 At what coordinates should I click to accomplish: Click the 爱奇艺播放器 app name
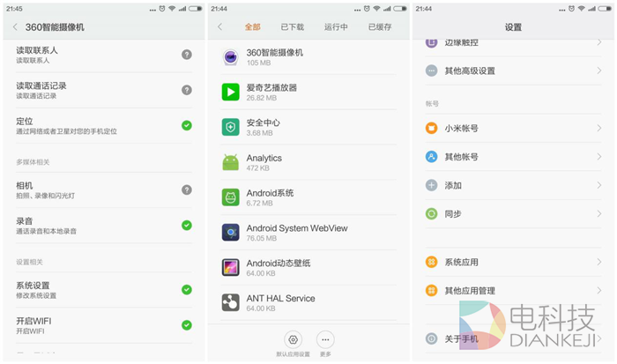(271, 88)
